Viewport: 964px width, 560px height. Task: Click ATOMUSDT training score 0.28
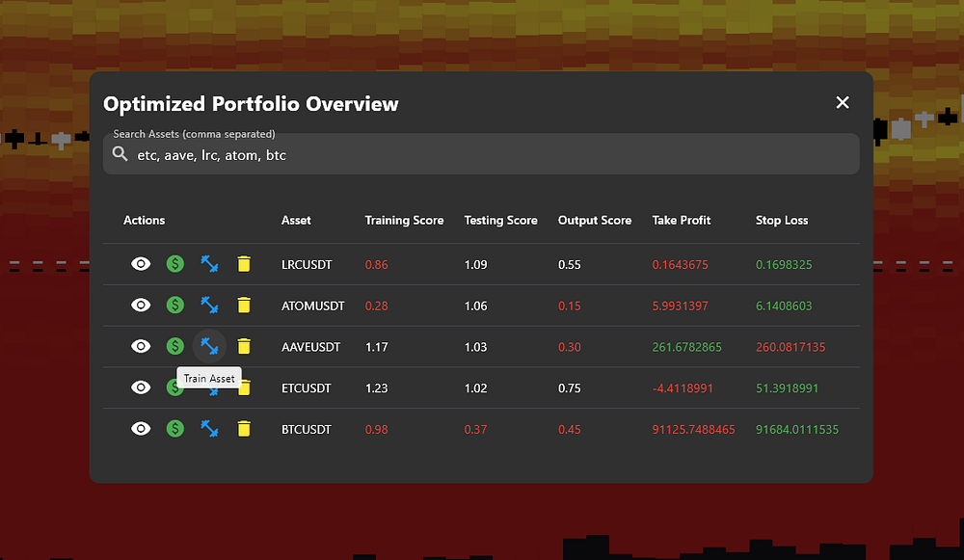[x=376, y=307]
